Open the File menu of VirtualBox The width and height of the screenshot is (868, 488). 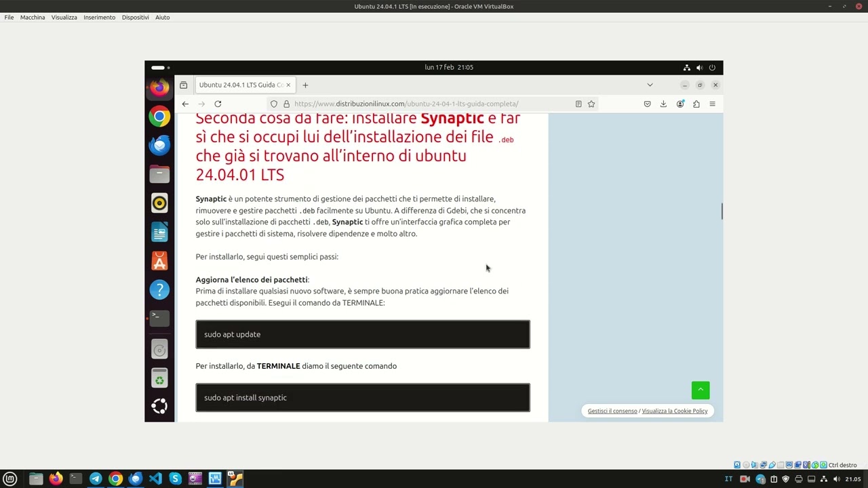[9, 17]
